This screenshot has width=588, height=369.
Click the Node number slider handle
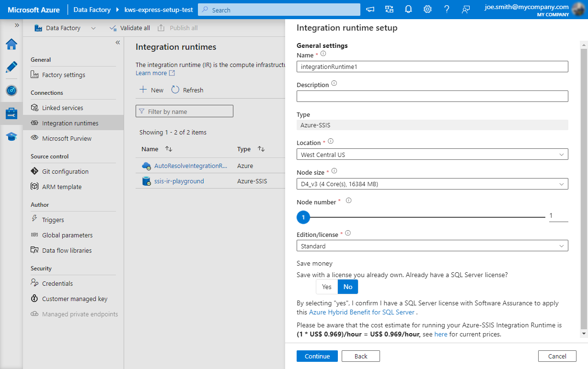303,217
